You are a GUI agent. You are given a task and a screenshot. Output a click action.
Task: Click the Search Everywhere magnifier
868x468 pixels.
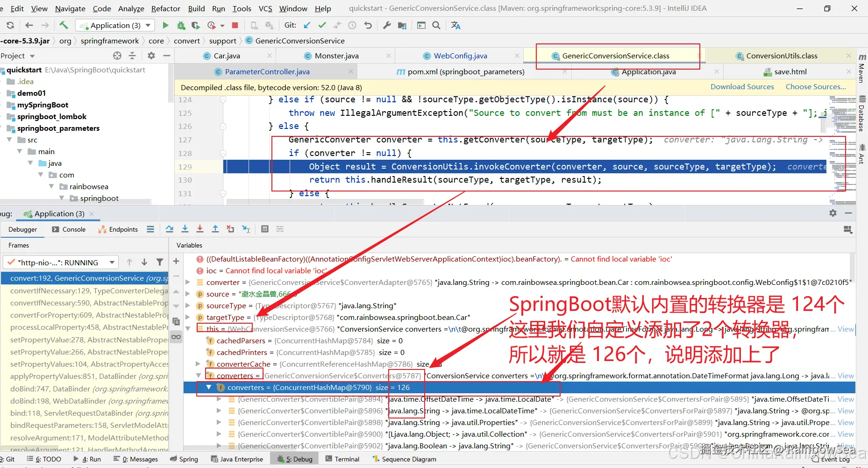click(436, 25)
